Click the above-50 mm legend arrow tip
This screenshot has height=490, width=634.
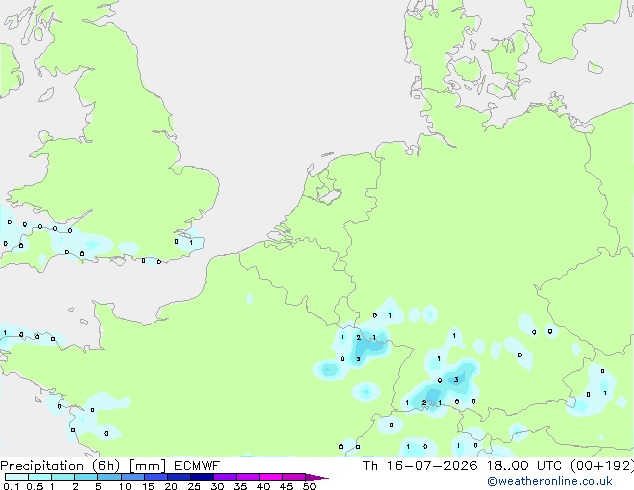click(317, 477)
